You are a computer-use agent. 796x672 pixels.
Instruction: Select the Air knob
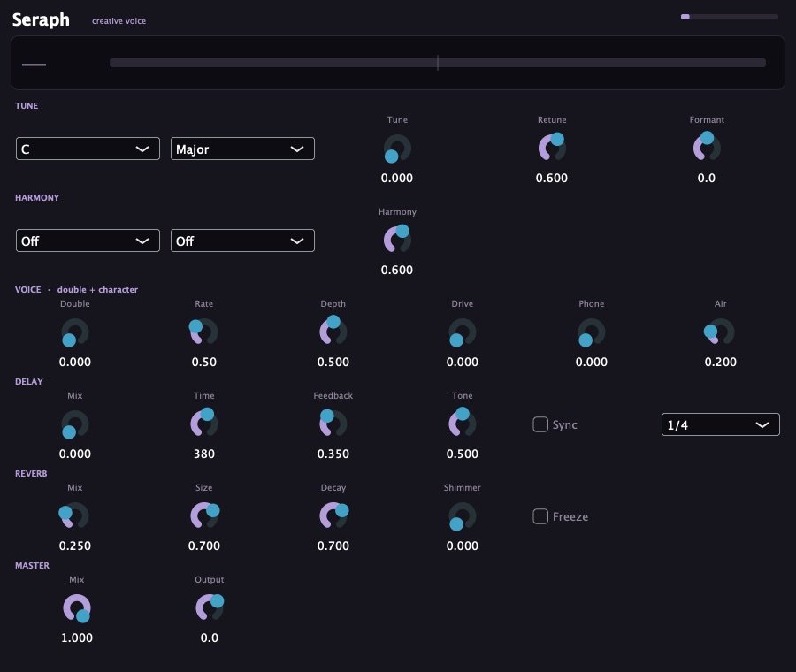pos(720,332)
